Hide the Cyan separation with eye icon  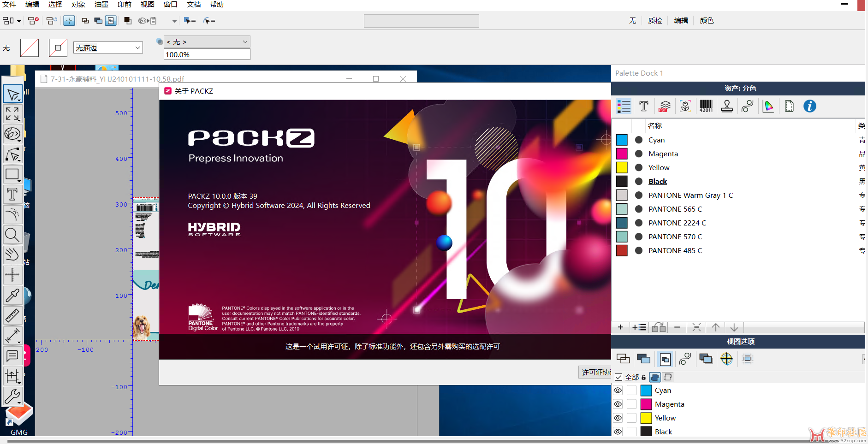[x=618, y=391]
